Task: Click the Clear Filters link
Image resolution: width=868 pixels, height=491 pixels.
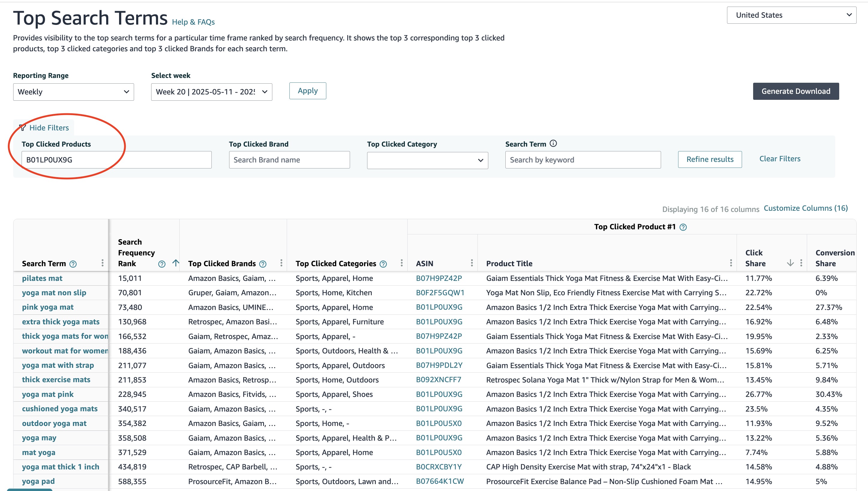Action: tap(780, 159)
